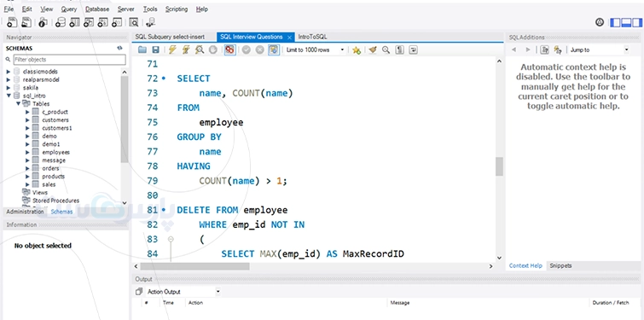The width and height of the screenshot is (644, 320).
Task: Go forward in SQL Additions help
Action: coord(528,49)
